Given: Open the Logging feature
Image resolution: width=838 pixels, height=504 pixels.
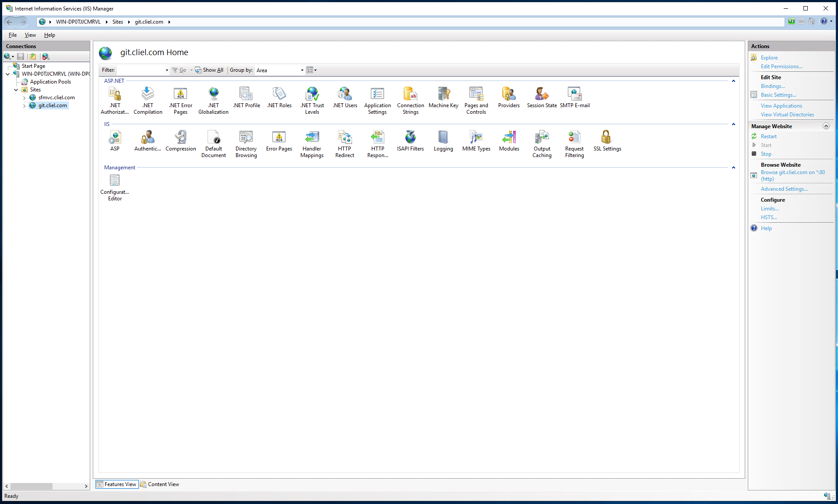Looking at the screenshot, I should tap(444, 140).
